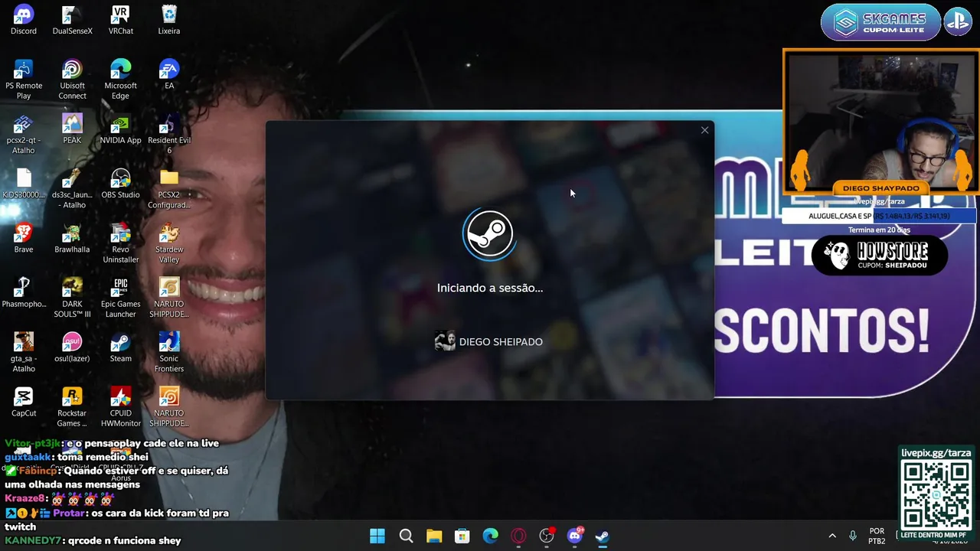The height and width of the screenshot is (551, 980).
Task: Close the Steam sign-in dialog
Action: [704, 130]
